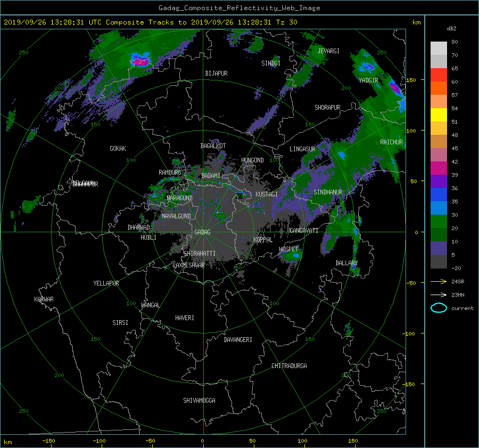The height and width of the screenshot is (448, 479).
Task: Click the KARWAR city label
Action: (44, 299)
